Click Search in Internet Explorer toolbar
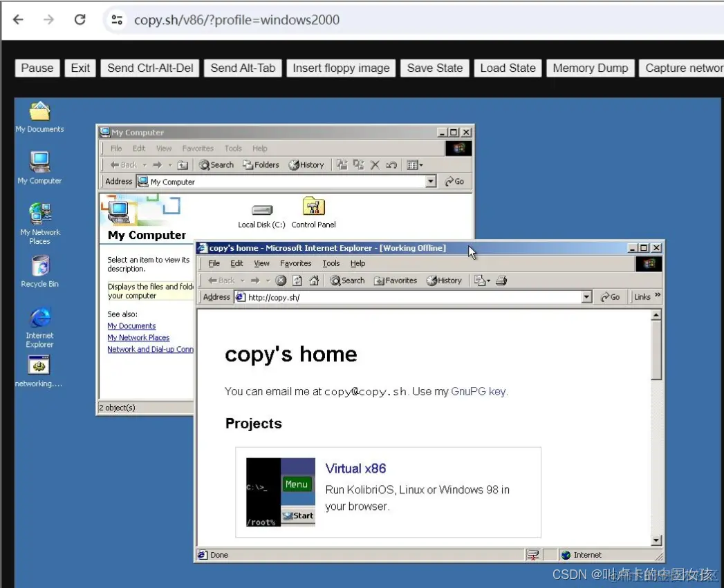The height and width of the screenshot is (588, 724). click(x=347, y=281)
